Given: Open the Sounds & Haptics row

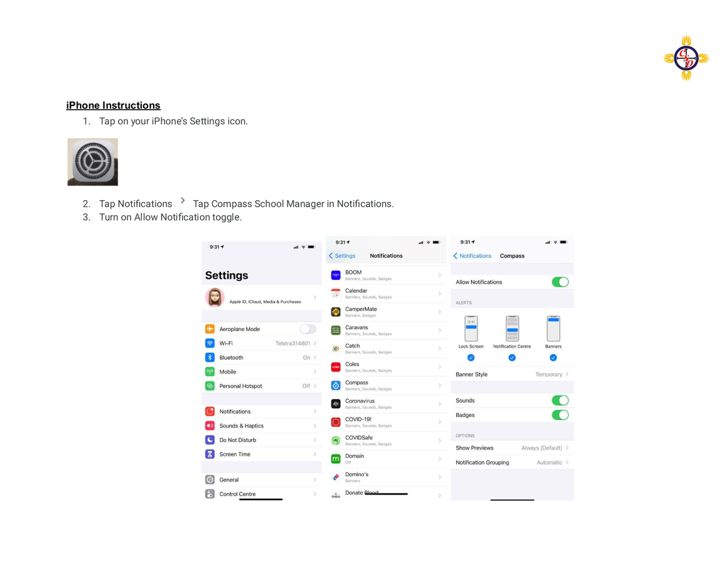Looking at the screenshot, I should (x=261, y=426).
